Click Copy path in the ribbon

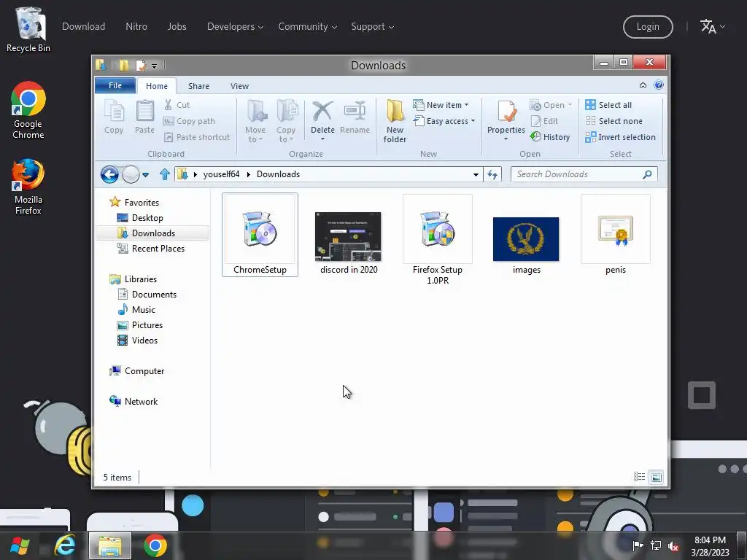tap(190, 121)
